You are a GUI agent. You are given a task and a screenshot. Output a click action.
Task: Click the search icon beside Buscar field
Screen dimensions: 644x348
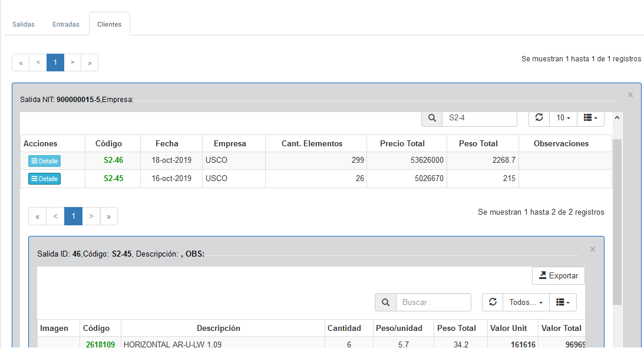pos(385,302)
